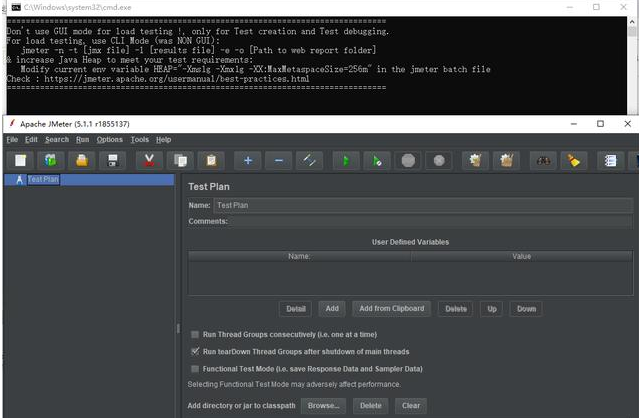Screen dimensions: 639x418
Task: Open the Templates toolbar icon
Action: point(51,161)
